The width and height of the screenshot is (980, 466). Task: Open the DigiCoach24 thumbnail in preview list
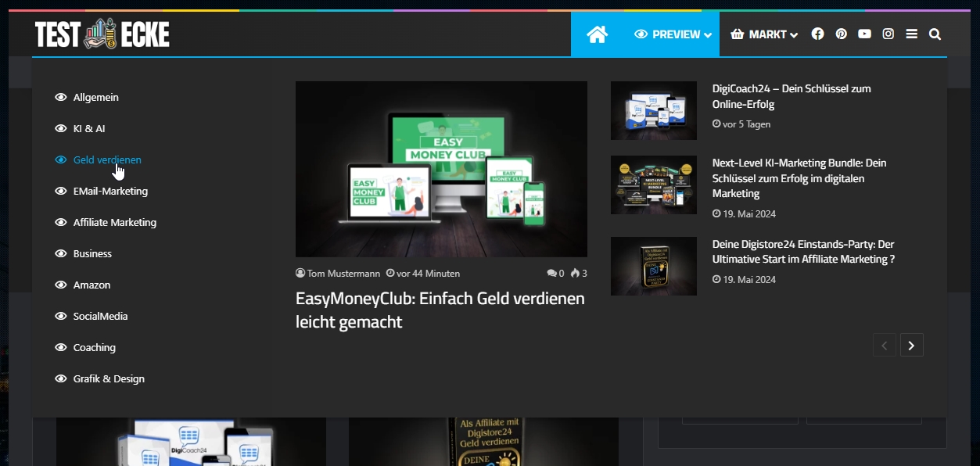(654, 110)
